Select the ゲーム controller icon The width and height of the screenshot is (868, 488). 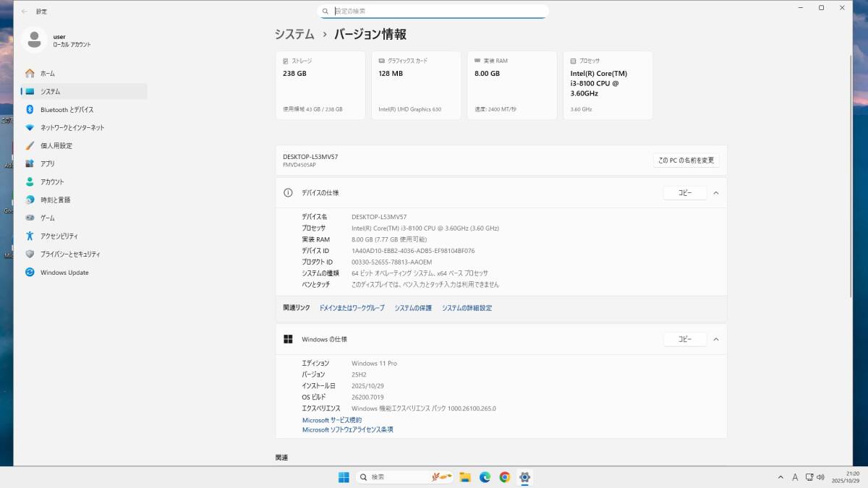pos(30,218)
